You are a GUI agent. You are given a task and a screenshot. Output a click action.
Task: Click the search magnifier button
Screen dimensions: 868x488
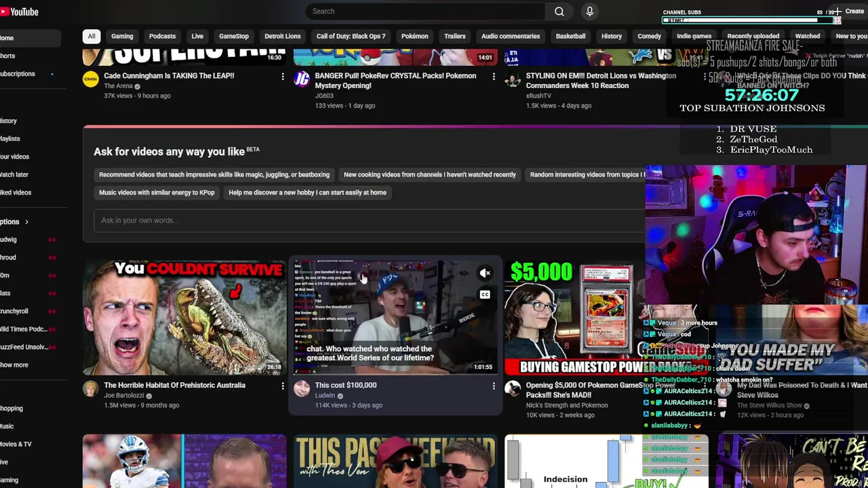[559, 12]
